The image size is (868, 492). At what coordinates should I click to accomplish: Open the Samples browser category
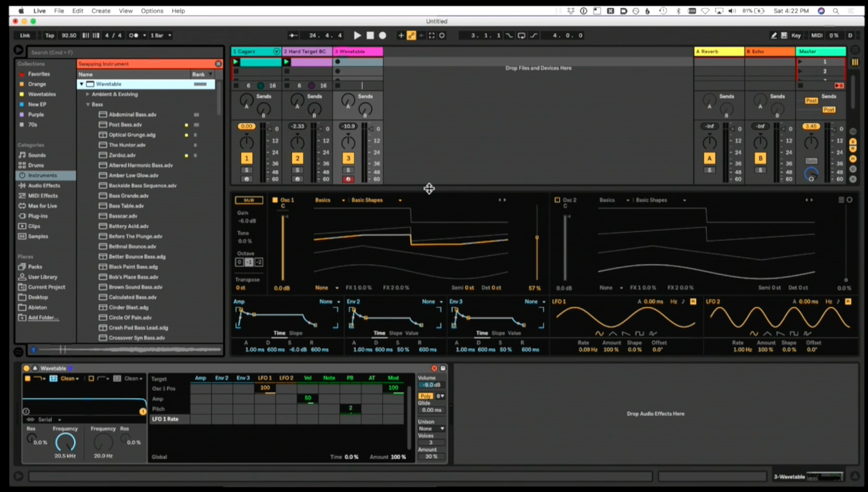click(x=38, y=237)
